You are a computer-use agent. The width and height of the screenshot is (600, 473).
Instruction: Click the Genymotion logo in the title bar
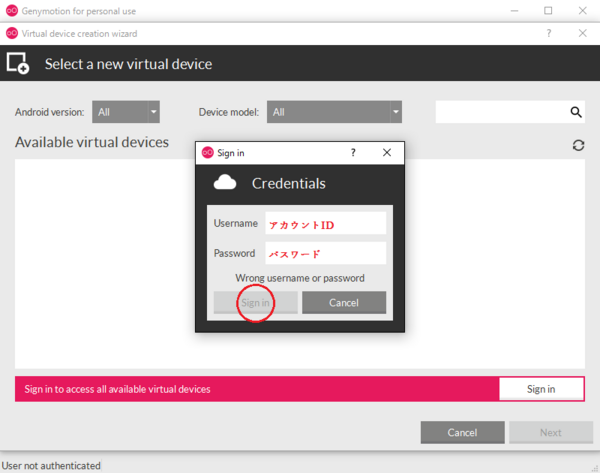click(x=11, y=11)
